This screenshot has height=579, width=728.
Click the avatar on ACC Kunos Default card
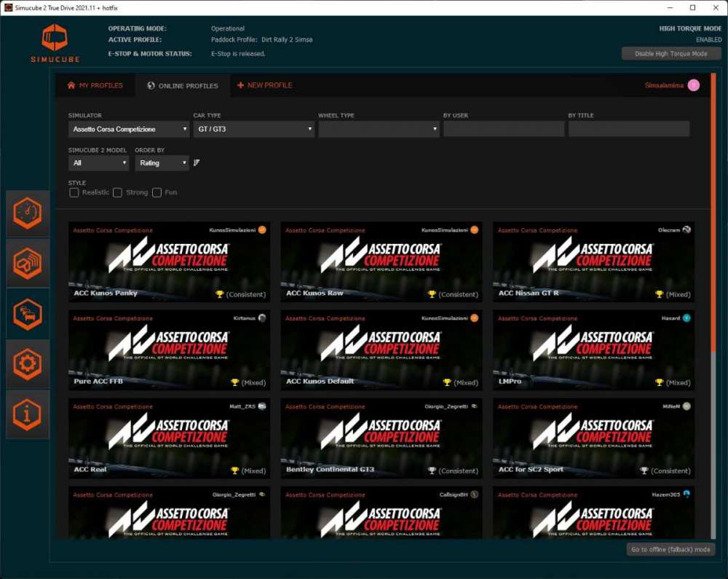[475, 318]
